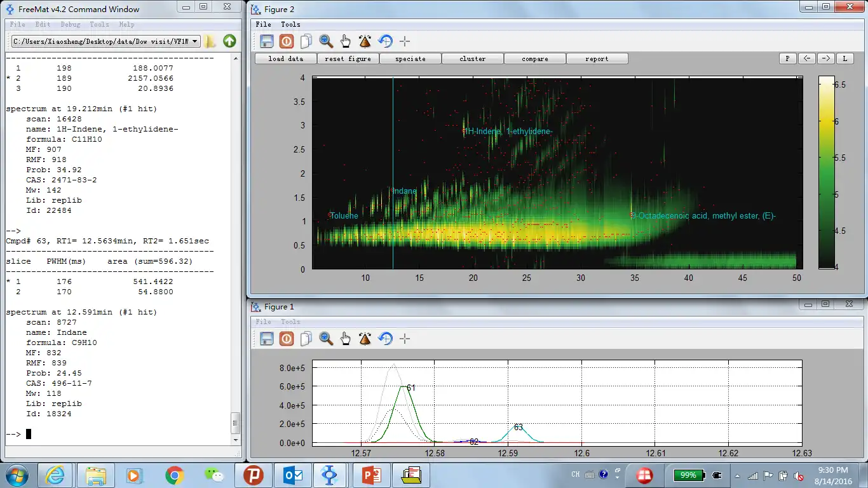Image resolution: width=868 pixels, height=488 pixels.
Task: Click the FreeMat taskbar icon
Action: (x=329, y=475)
